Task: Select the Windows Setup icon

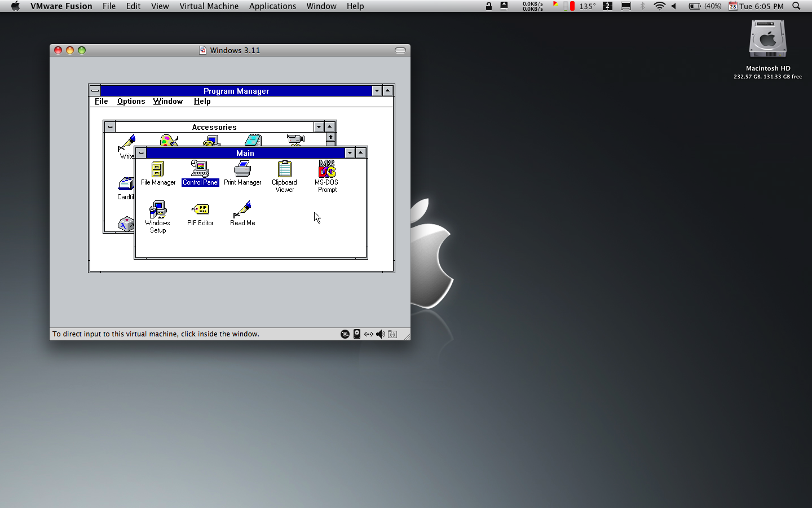Action: point(158,217)
